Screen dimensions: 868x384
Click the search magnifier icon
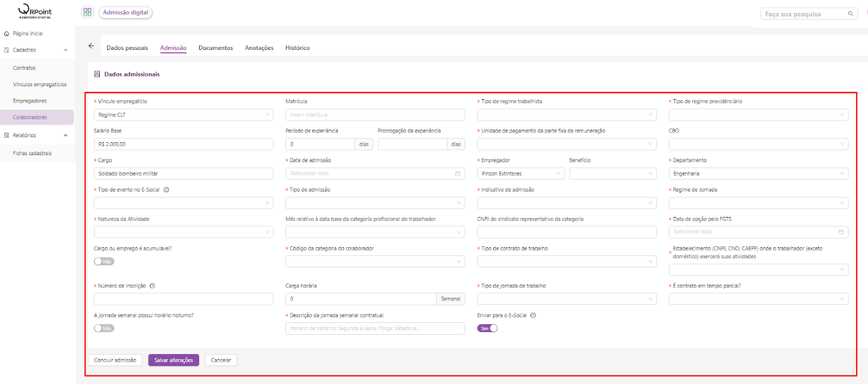[850, 14]
